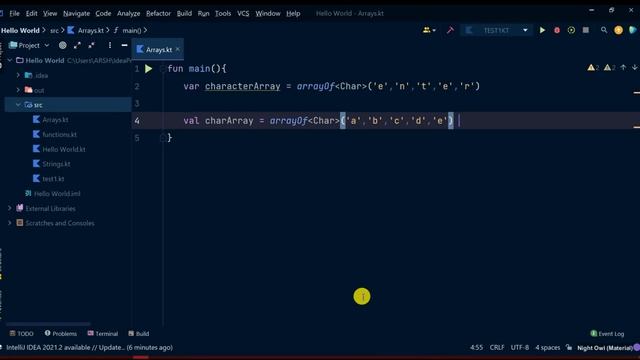
Task: Open Build tool window
Action: (x=139, y=333)
